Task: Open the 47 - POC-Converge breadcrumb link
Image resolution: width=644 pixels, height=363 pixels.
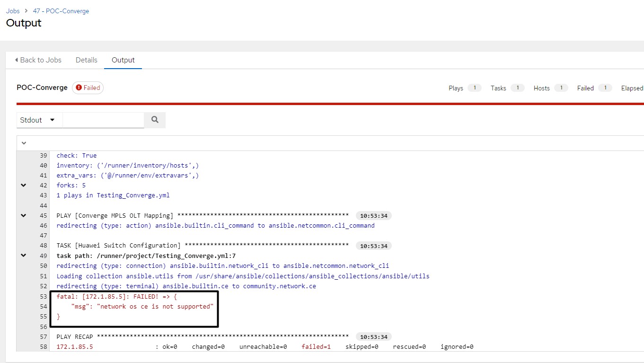Action: point(61,11)
